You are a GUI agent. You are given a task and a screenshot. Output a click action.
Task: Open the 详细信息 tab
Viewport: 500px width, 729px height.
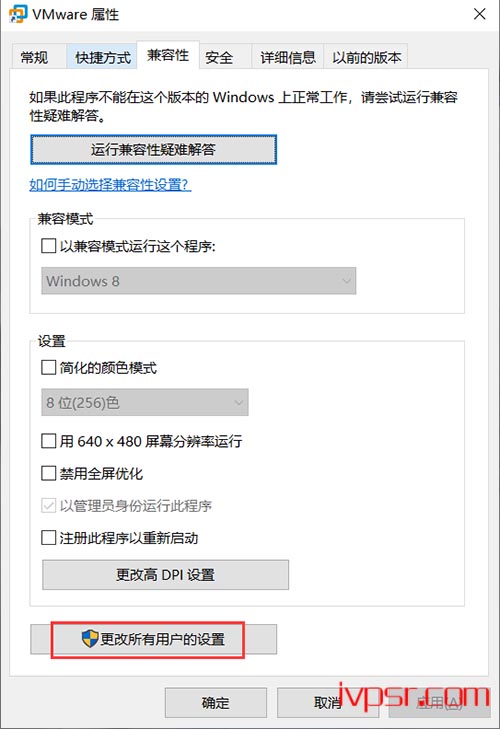pos(288,57)
